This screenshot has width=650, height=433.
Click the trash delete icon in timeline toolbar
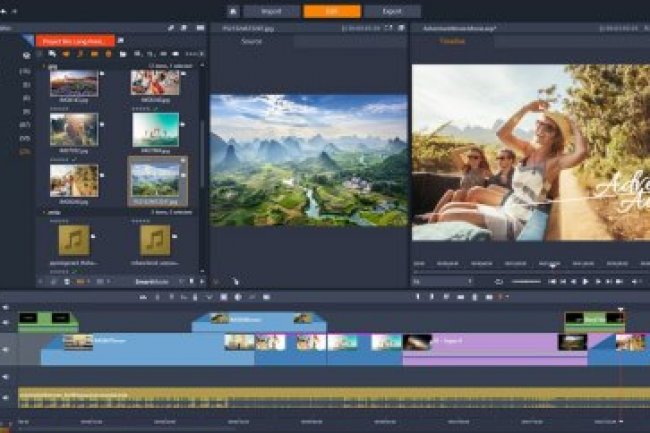pos(475,297)
